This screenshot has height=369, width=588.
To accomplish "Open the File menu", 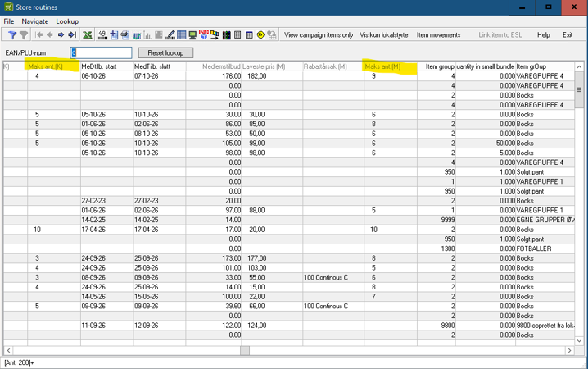I will [x=9, y=21].
